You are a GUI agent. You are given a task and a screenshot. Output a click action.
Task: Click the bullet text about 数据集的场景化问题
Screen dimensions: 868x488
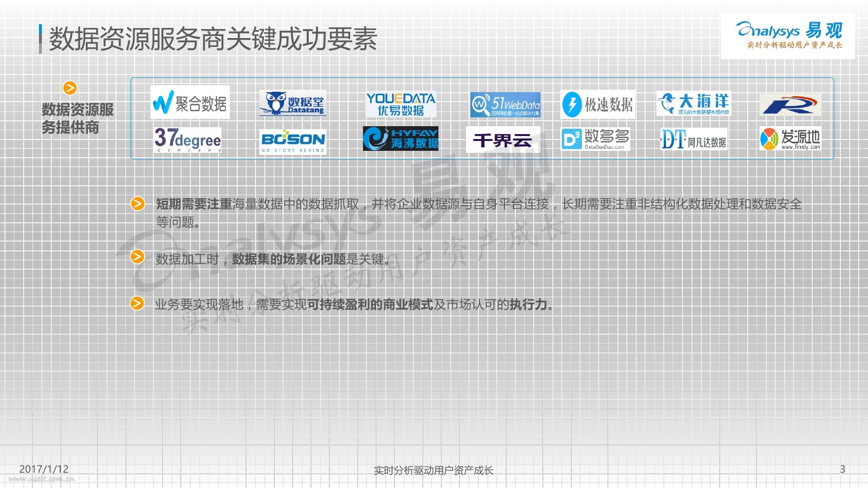(273, 259)
